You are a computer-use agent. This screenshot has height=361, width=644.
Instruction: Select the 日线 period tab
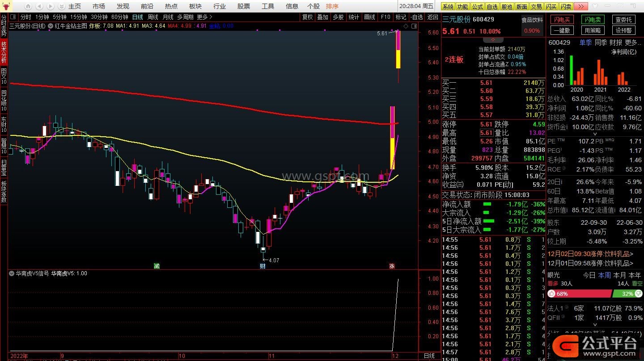click(x=138, y=17)
